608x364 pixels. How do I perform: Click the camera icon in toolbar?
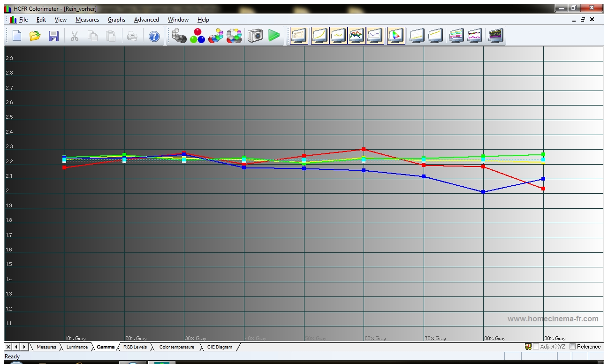(x=255, y=36)
